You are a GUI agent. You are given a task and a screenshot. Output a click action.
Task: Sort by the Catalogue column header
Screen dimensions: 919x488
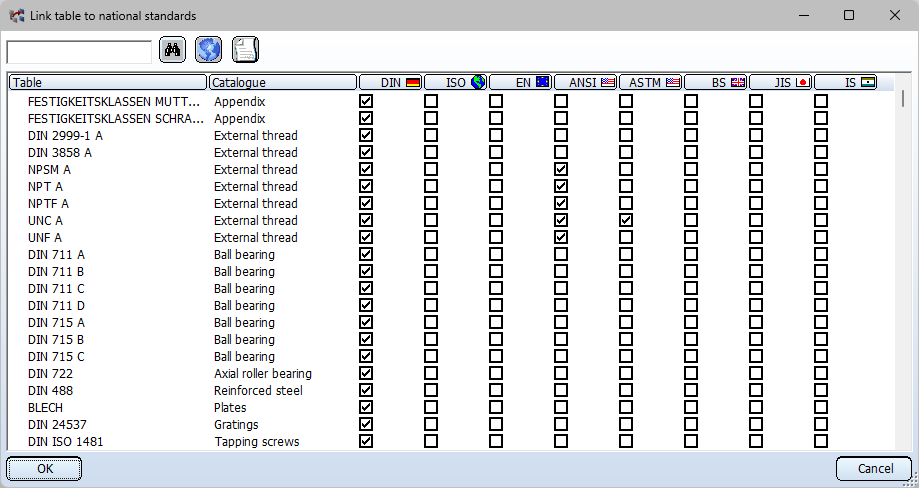click(x=283, y=83)
